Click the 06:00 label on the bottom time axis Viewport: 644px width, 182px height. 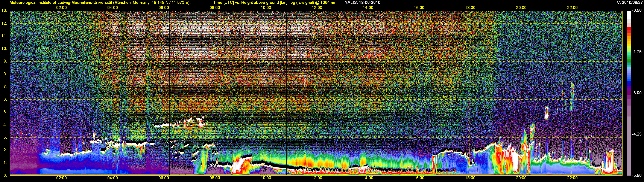pos(164,178)
